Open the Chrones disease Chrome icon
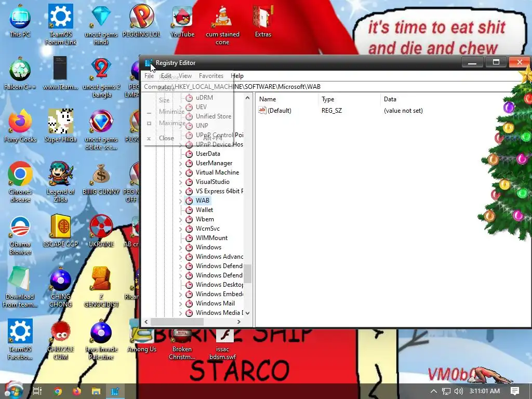The width and height of the screenshot is (532, 399). click(20, 182)
